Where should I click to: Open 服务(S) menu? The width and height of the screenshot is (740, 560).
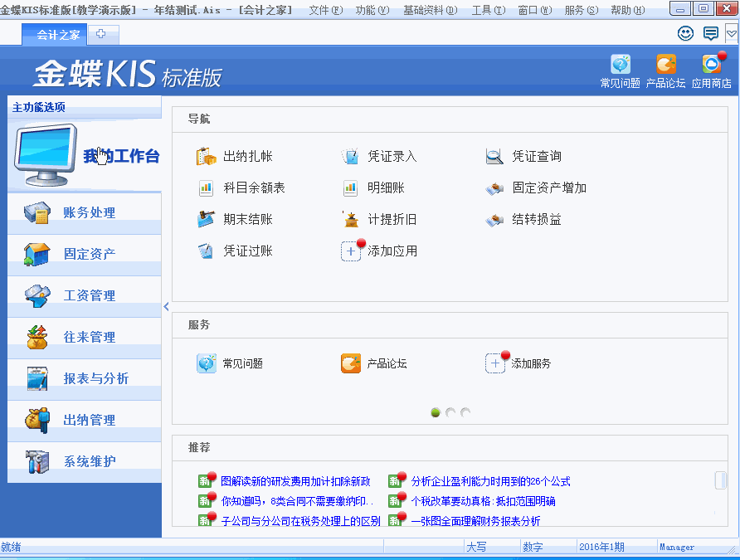[582, 10]
